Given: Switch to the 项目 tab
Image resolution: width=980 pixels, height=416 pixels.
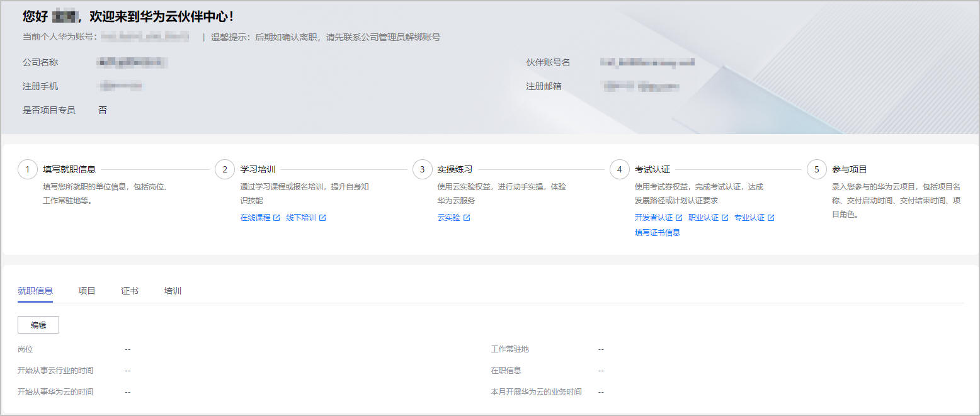Looking at the screenshot, I should (87, 291).
